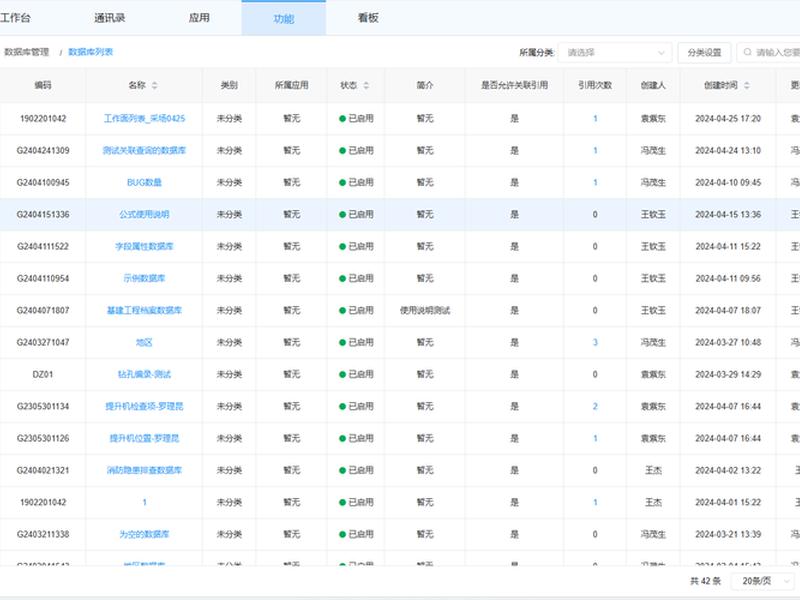
Task: Switch to the 通讯录 tab
Action: click(109, 18)
